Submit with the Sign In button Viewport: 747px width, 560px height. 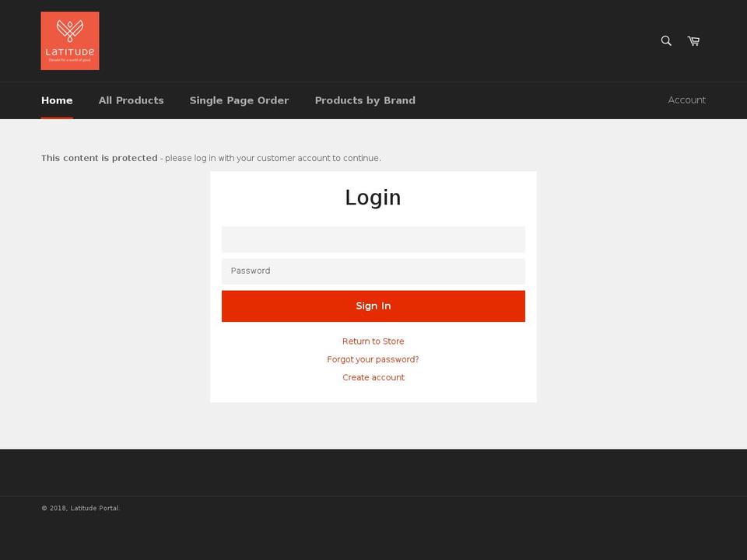click(373, 306)
